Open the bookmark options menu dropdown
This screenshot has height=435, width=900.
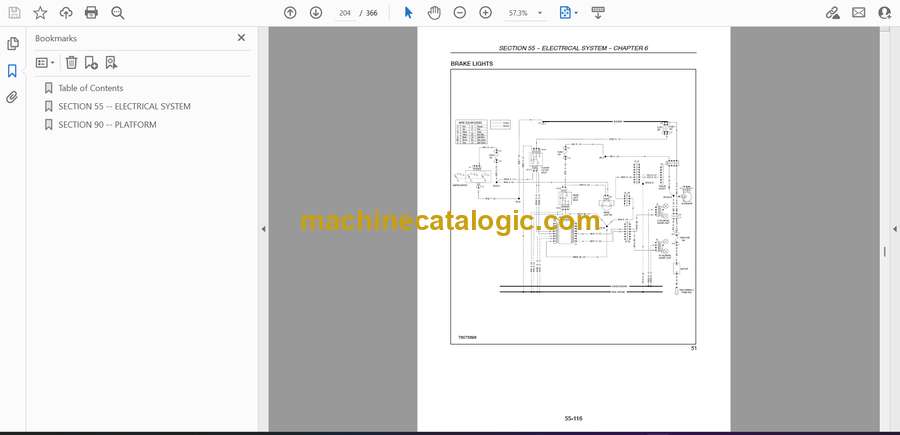point(45,63)
